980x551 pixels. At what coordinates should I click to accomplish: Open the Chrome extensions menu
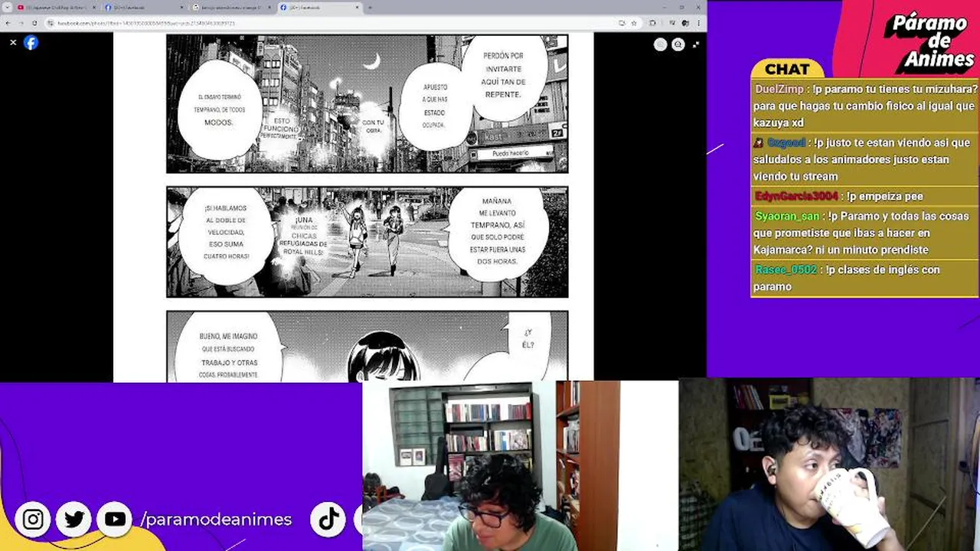point(653,23)
